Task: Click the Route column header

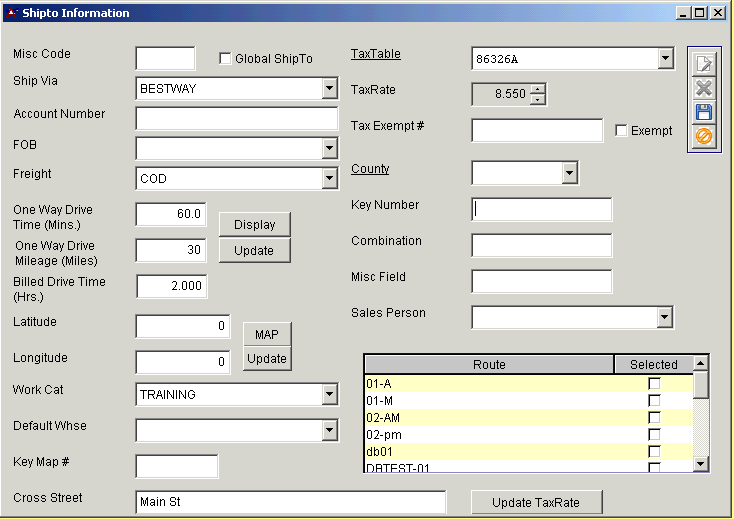Action: click(x=489, y=365)
